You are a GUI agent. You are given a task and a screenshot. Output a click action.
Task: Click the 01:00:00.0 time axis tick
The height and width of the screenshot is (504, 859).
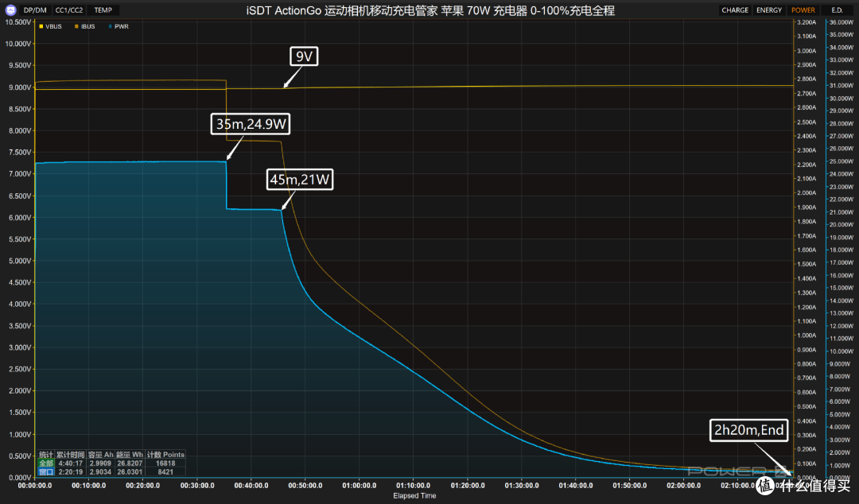360,486
